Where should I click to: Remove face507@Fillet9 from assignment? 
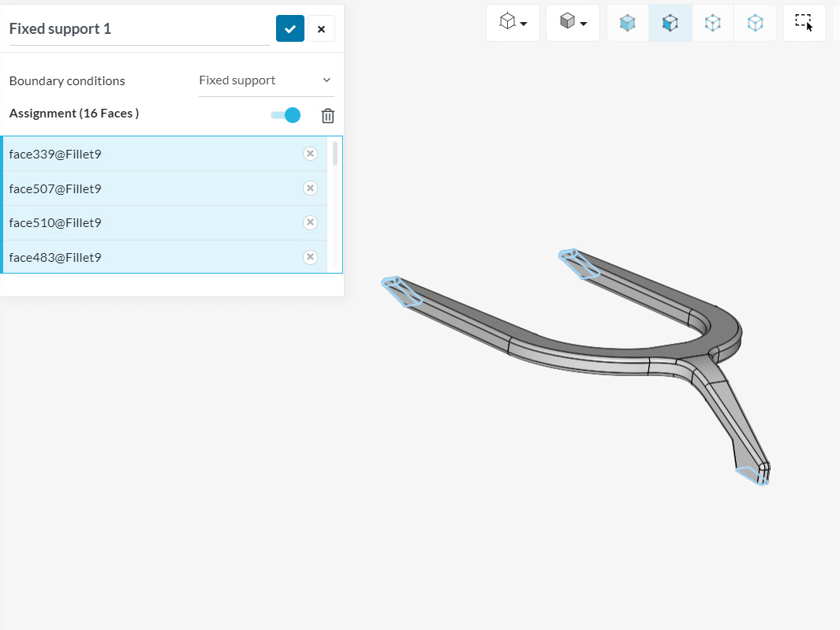[310, 188]
